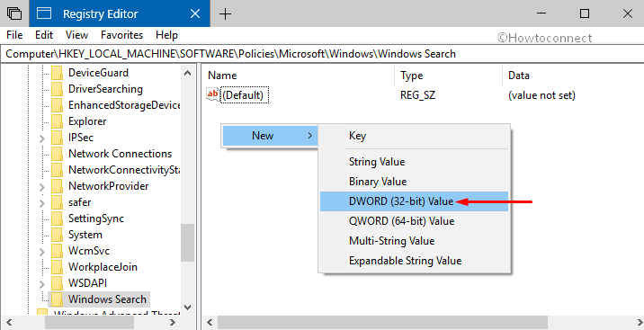Screen dimensions: 644x330
Task: Expand the IPSec key
Action: (x=42, y=138)
